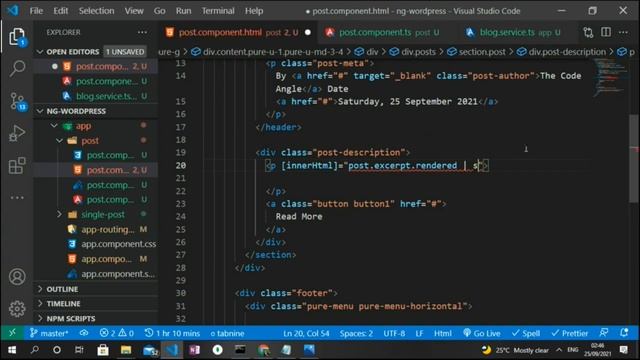This screenshot has height=360, width=640.
Task: Open the Search view in activity bar
Action: [x=17, y=68]
